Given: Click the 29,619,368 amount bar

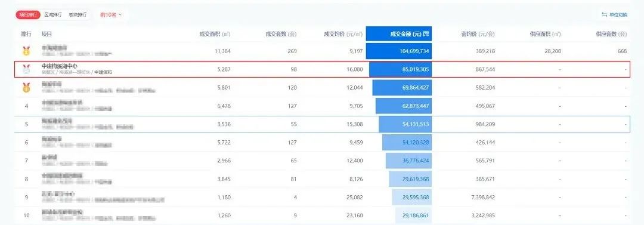Looking at the screenshot, I should click(410, 179).
